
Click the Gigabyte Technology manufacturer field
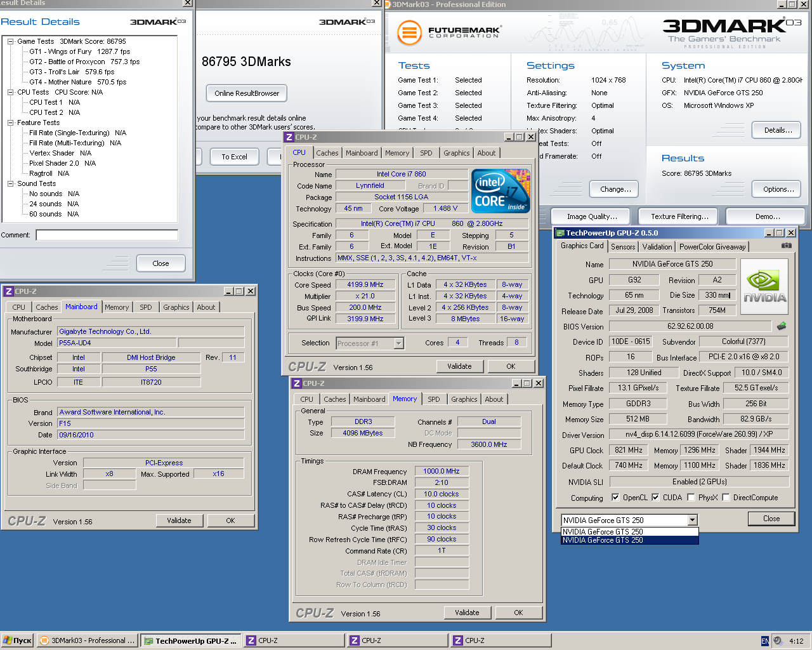151,331
